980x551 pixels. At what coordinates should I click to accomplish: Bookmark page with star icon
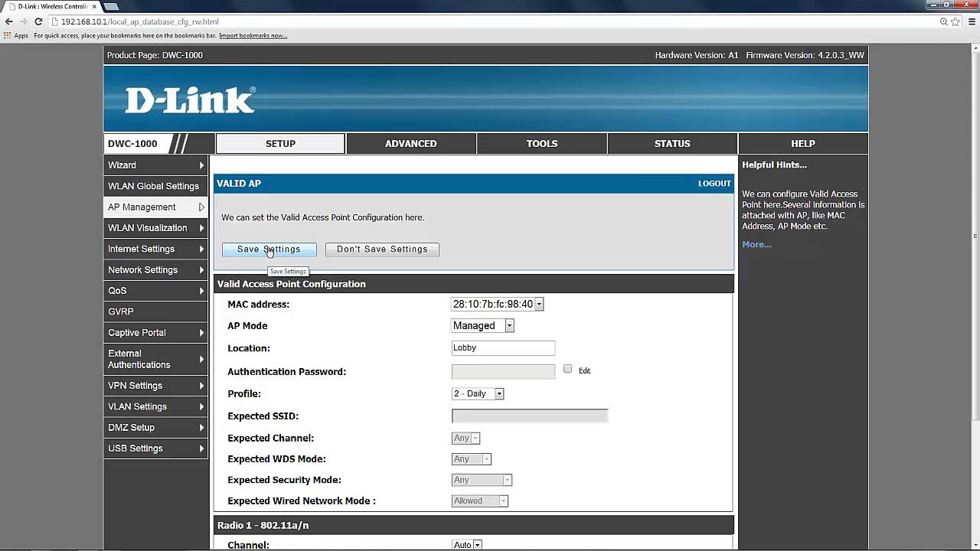(955, 21)
